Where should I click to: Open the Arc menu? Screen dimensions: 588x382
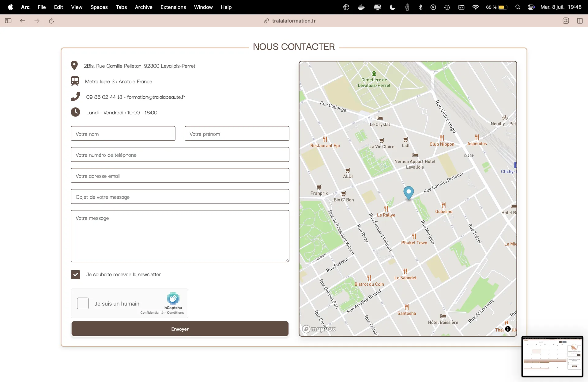pyautogui.click(x=25, y=7)
